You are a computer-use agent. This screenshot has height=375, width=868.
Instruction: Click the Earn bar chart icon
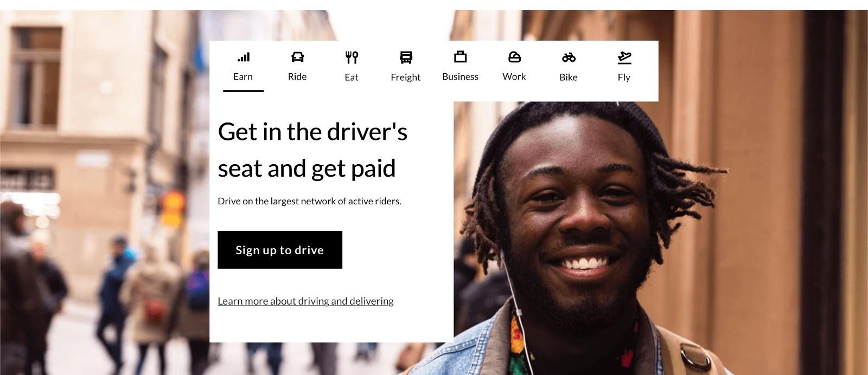(244, 57)
